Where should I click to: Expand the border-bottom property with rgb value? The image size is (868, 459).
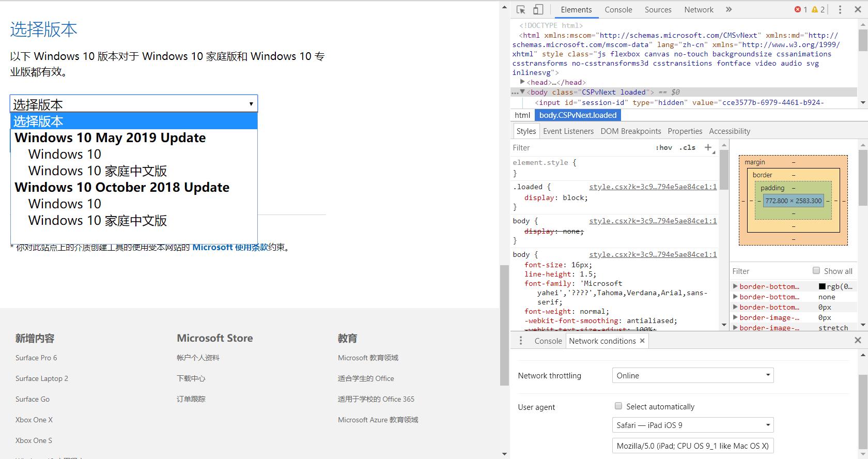pos(735,286)
